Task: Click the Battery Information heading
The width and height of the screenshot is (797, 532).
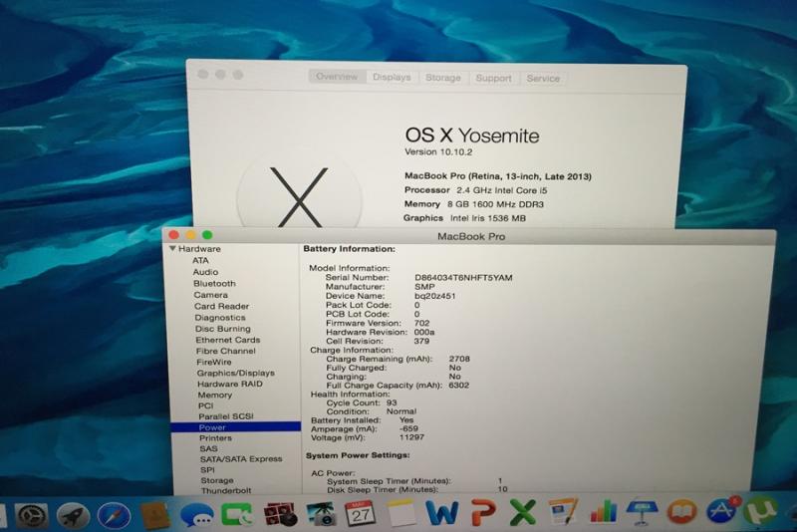Action: pyautogui.click(x=349, y=249)
